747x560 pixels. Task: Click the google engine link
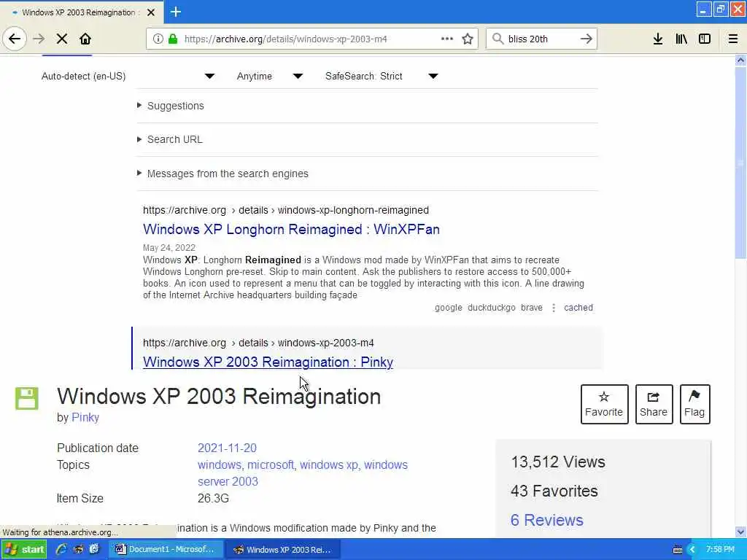pyautogui.click(x=449, y=308)
